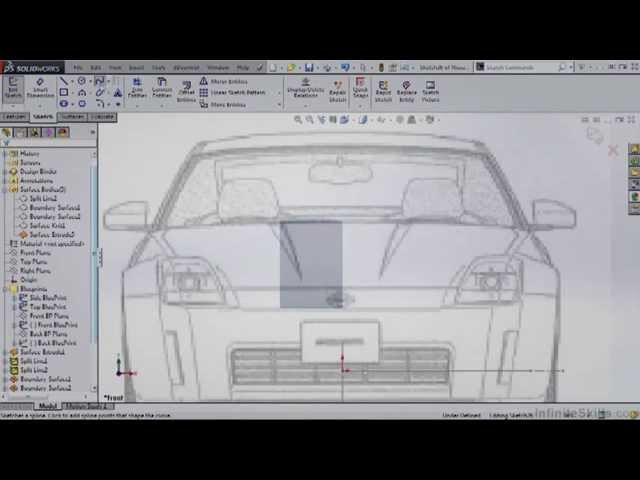Viewport: 640px width, 480px height.
Task: Open the Linear Sketch Pattern dropdown arrow
Action: (279, 93)
